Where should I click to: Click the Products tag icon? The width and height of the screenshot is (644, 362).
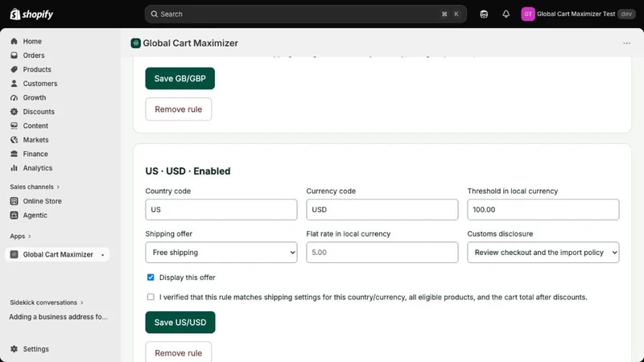(14, 69)
